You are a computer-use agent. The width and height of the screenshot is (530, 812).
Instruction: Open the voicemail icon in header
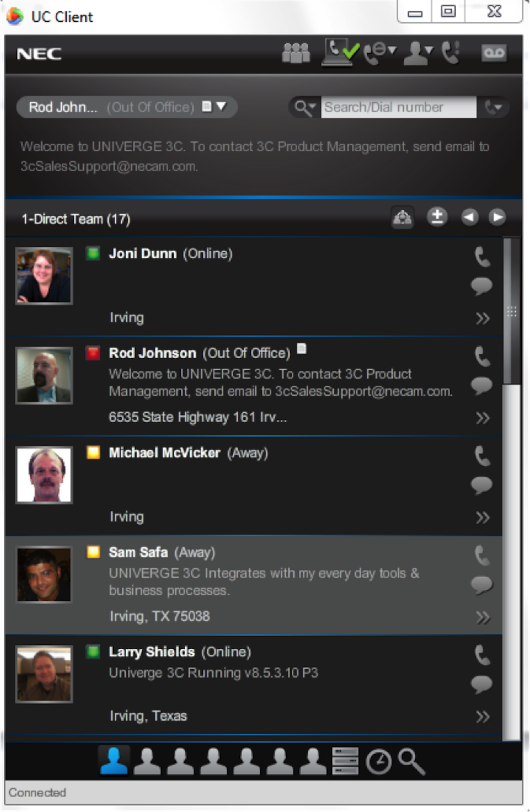coord(493,53)
